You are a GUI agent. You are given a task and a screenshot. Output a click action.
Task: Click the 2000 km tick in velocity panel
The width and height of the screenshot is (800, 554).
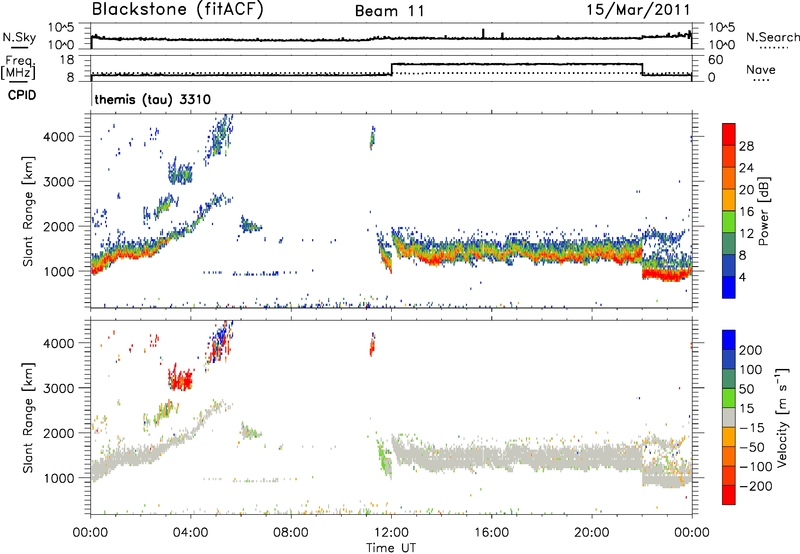[59, 433]
